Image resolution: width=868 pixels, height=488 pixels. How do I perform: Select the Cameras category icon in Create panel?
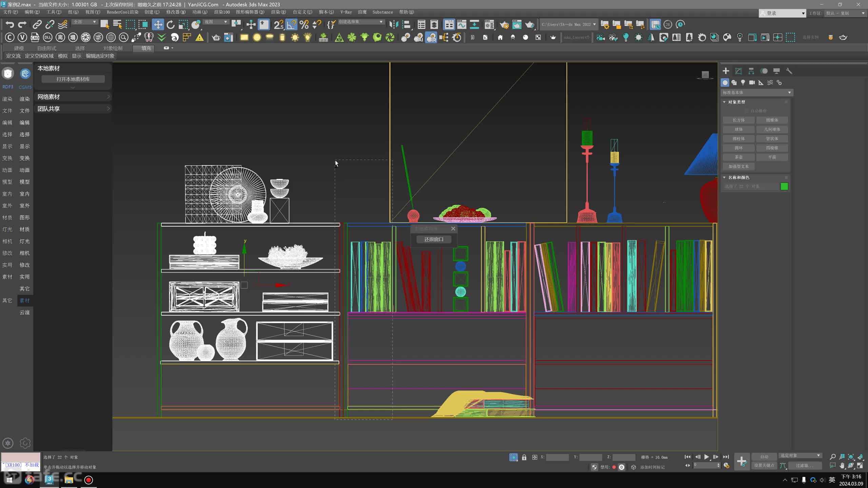(752, 82)
